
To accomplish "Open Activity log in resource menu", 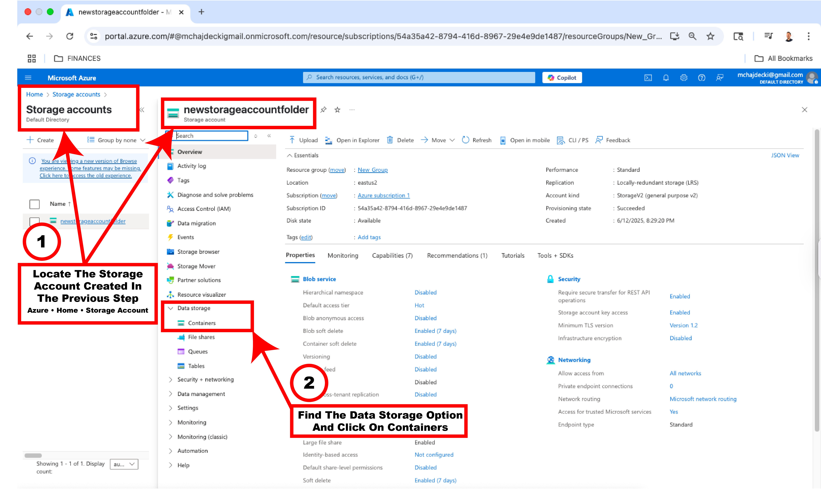I will pos(191,166).
